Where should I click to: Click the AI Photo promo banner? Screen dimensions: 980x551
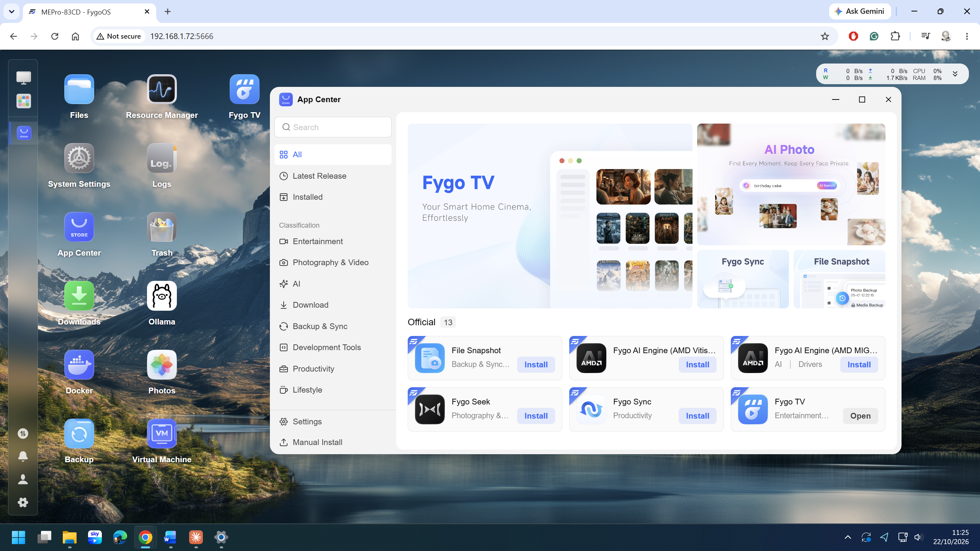coord(791,184)
